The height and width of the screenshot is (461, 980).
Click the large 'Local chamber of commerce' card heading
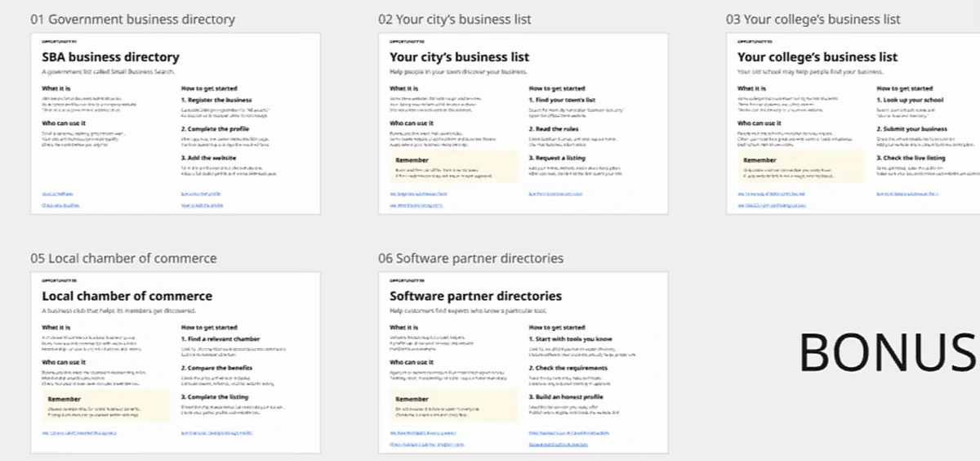[x=127, y=296]
